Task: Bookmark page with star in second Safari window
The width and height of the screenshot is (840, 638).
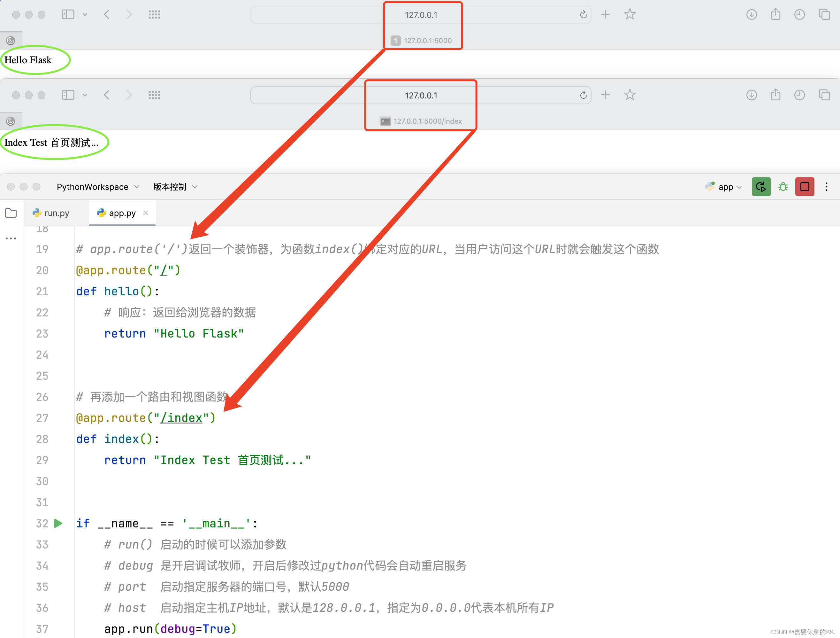Action: pos(630,95)
